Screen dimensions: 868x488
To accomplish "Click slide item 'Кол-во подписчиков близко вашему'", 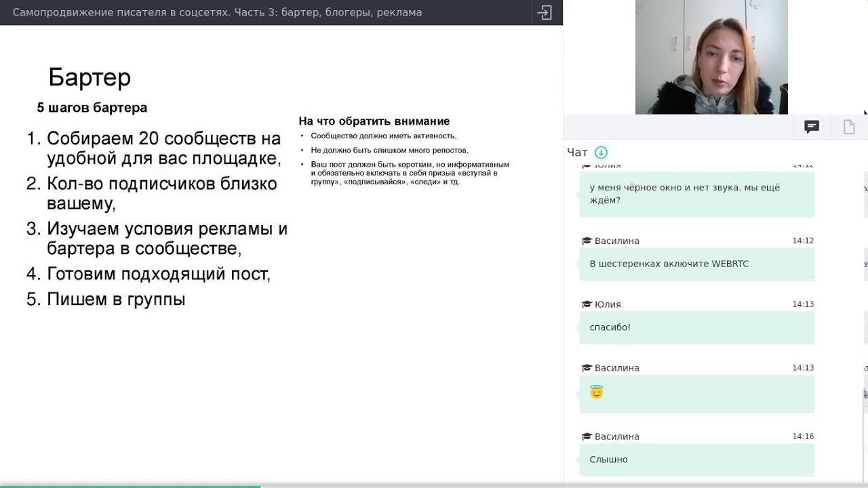I will click(152, 194).
